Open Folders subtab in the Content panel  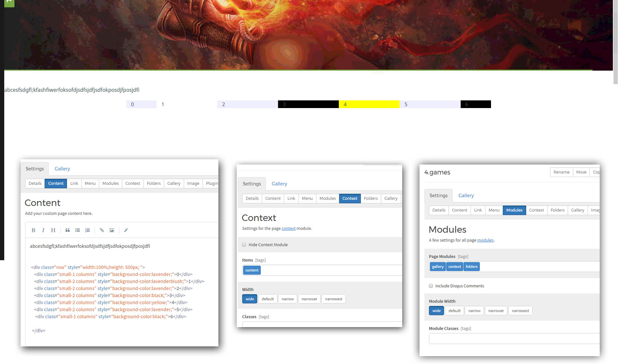pyautogui.click(x=154, y=183)
